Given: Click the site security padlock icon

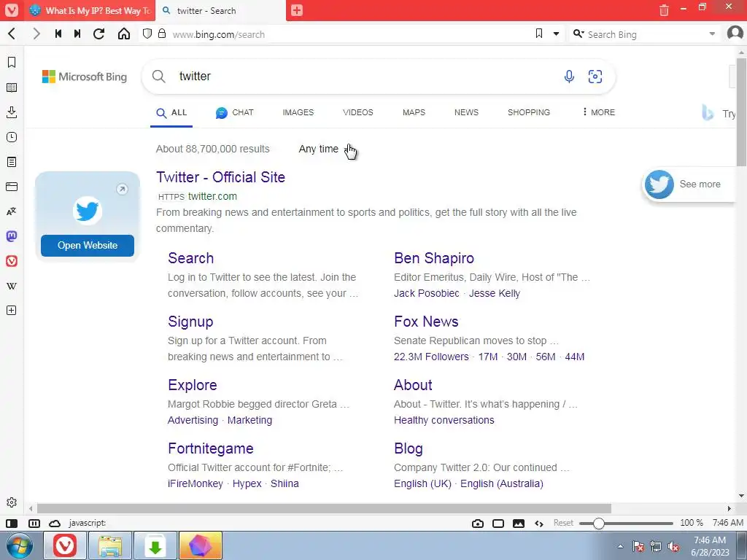Looking at the screenshot, I should (162, 34).
